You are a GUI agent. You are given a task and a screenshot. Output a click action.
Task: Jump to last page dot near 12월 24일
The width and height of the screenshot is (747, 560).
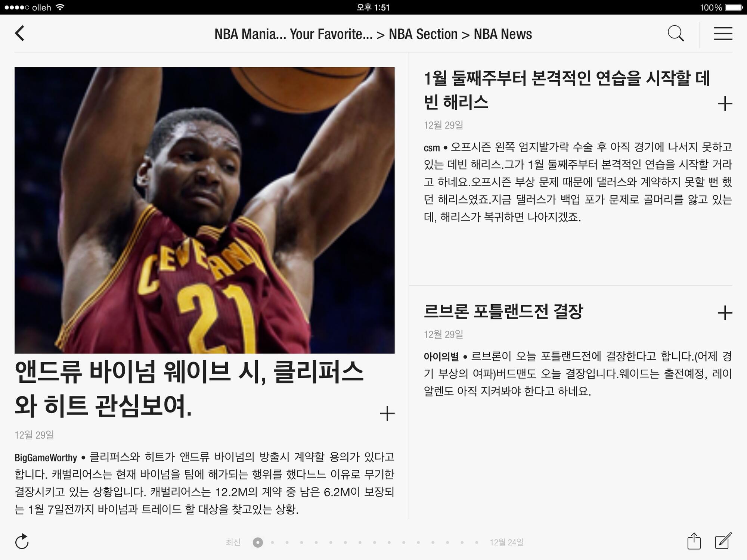click(476, 542)
